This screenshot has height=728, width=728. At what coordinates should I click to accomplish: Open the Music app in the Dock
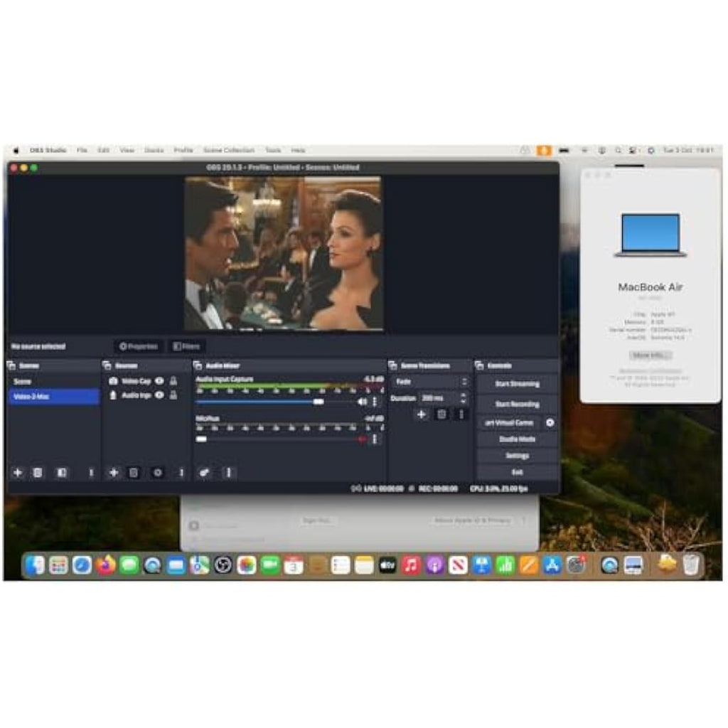(411, 565)
